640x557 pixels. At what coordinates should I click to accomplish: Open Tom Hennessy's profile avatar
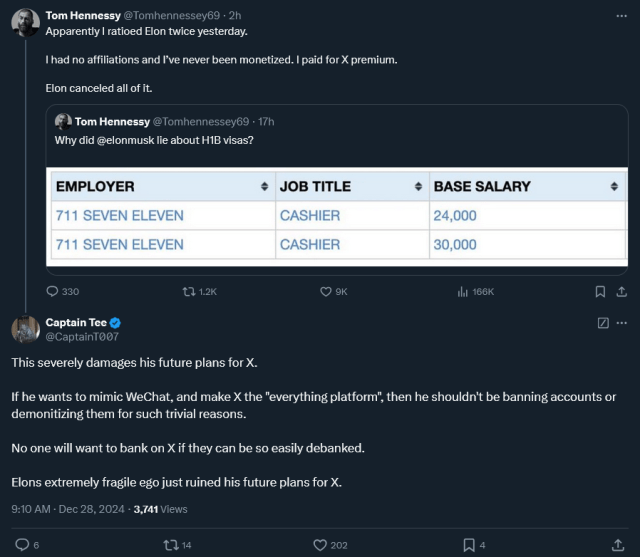[25, 22]
